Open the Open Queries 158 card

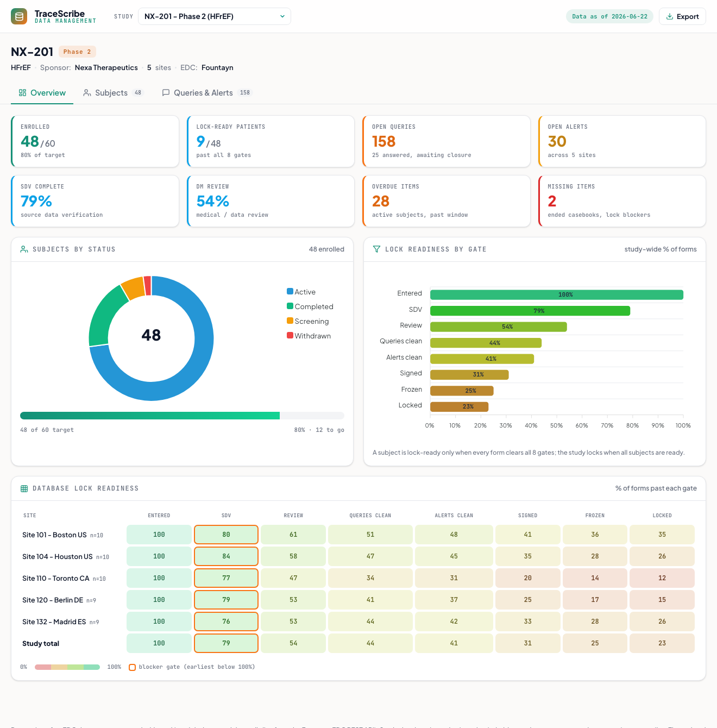click(446, 141)
